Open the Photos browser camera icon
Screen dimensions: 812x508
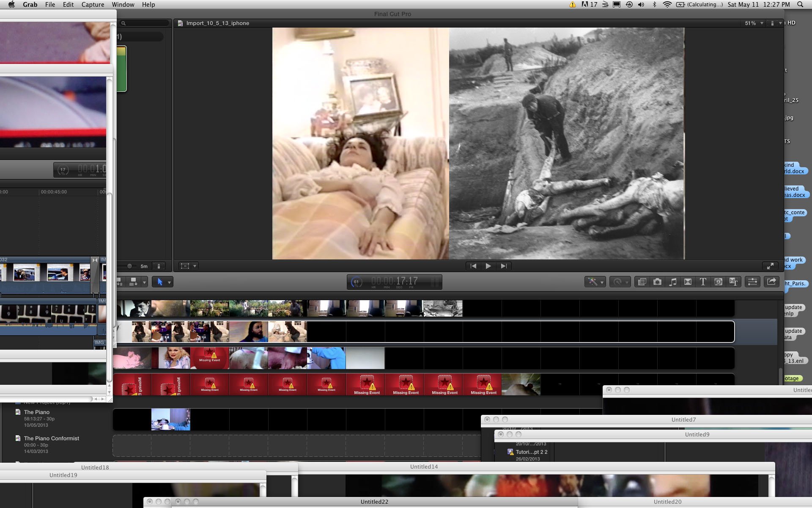click(657, 282)
